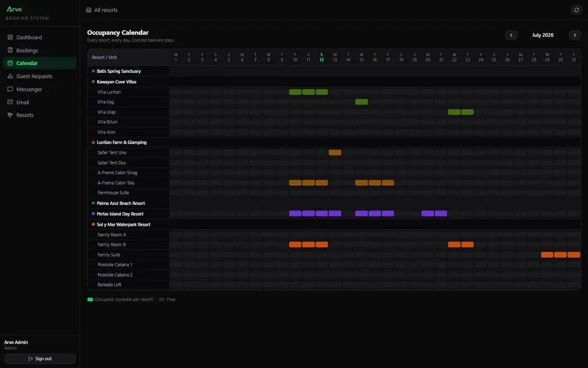Viewport: 588px width, 368px height.
Task: Click the Messenger chat bubble icon
Action: 10,90
